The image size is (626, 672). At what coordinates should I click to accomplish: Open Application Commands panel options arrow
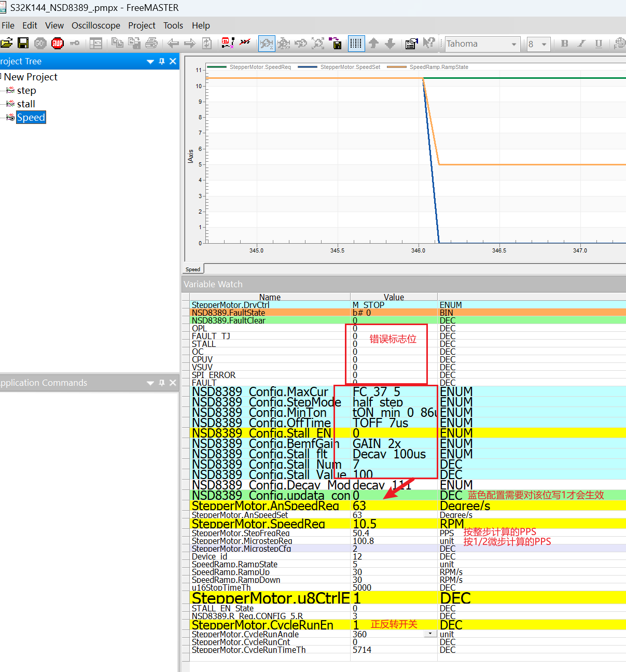(150, 383)
